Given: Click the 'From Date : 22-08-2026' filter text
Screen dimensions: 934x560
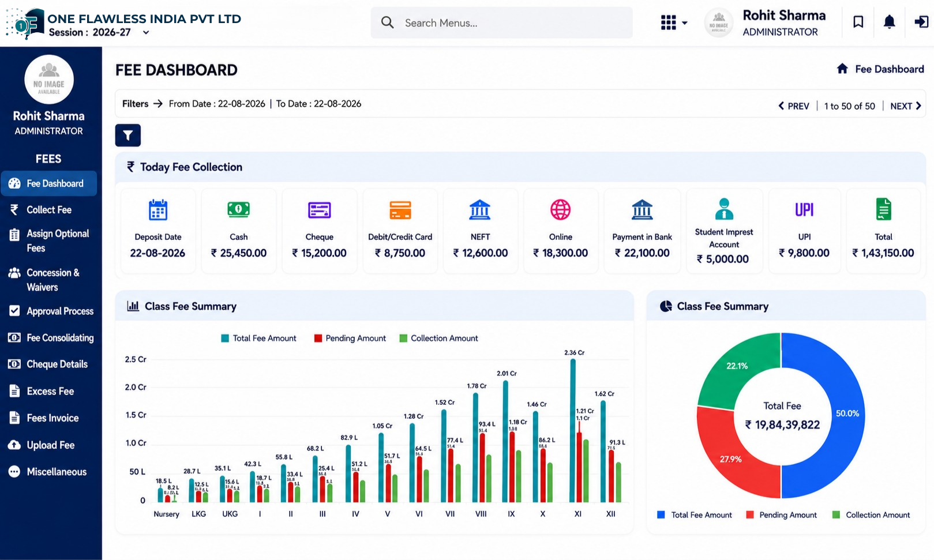Looking at the screenshot, I should pos(217,104).
